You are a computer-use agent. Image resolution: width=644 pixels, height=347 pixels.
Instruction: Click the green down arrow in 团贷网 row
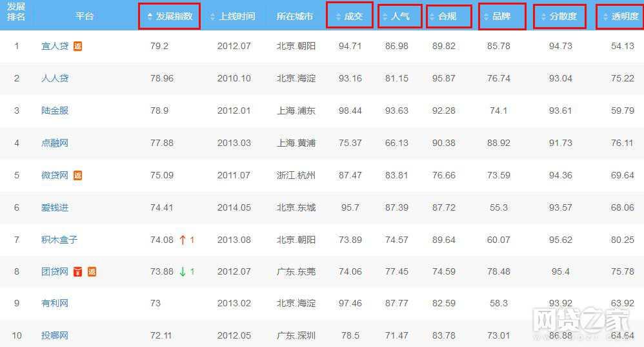coord(183,272)
